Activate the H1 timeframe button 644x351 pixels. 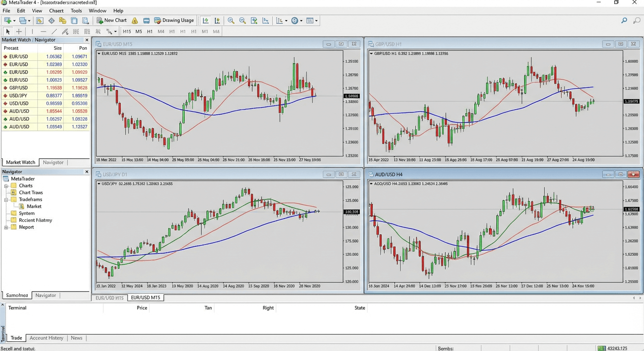pyautogui.click(x=150, y=32)
